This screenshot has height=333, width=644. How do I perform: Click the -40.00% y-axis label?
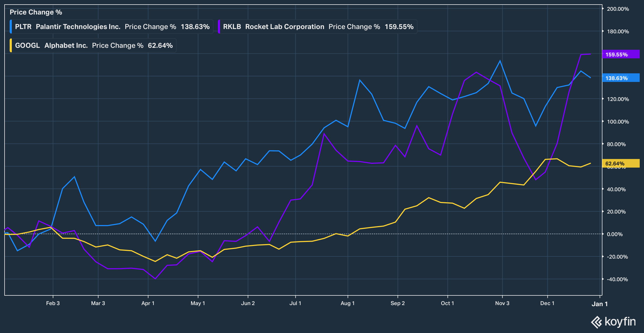pyautogui.click(x=617, y=279)
